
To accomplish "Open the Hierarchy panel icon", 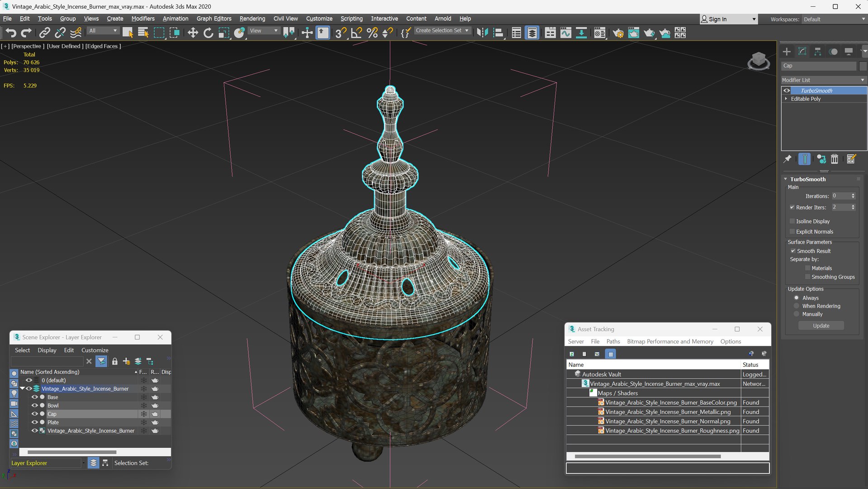I will [x=817, y=52].
